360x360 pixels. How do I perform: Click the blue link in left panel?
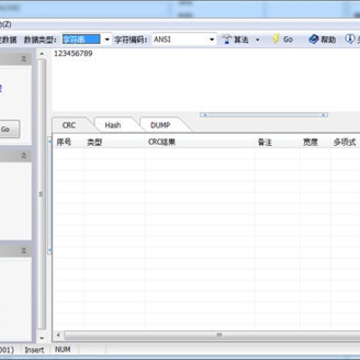point(1,88)
